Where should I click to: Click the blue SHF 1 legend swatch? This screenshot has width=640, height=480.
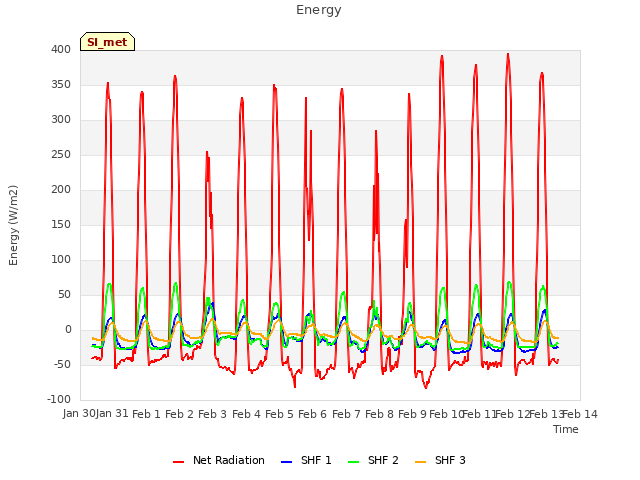tap(287, 461)
